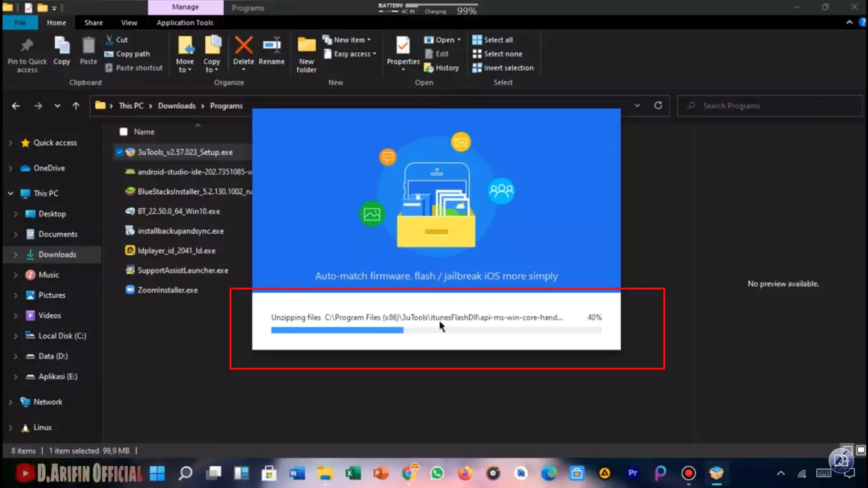Switch to the Home ribbon tab
868x488 pixels.
point(56,23)
